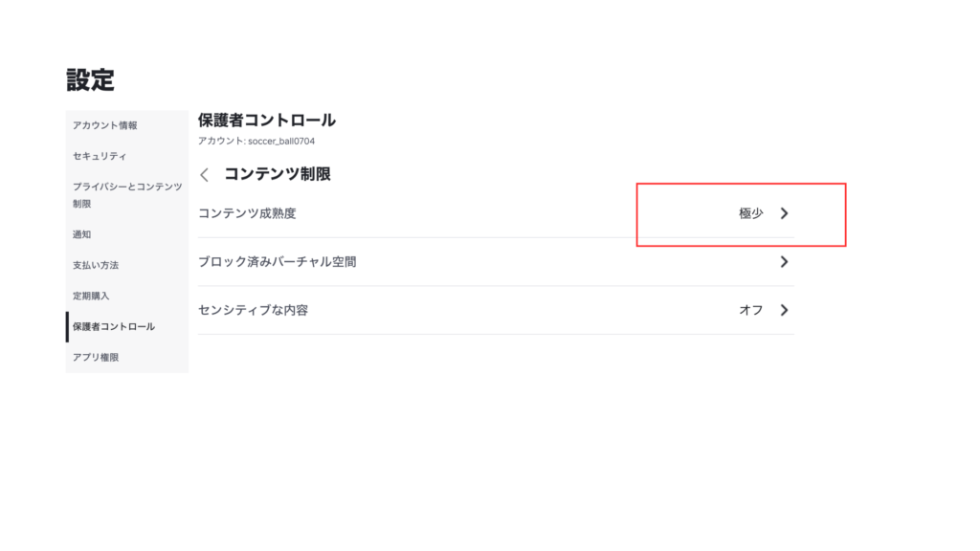The image size is (980, 551).
Task: Click the account name soccer_ball0704
Action: point(281,142)
